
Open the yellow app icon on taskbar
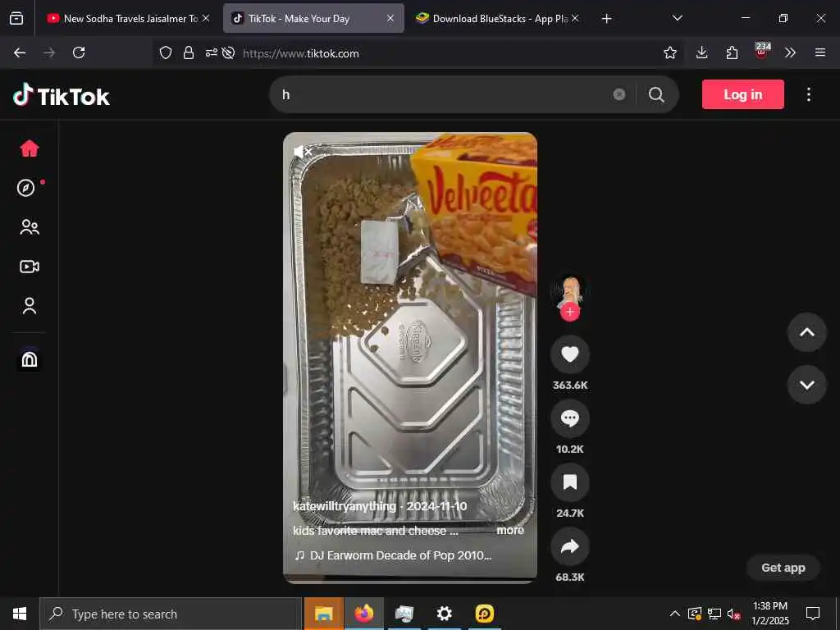point(484,614)
